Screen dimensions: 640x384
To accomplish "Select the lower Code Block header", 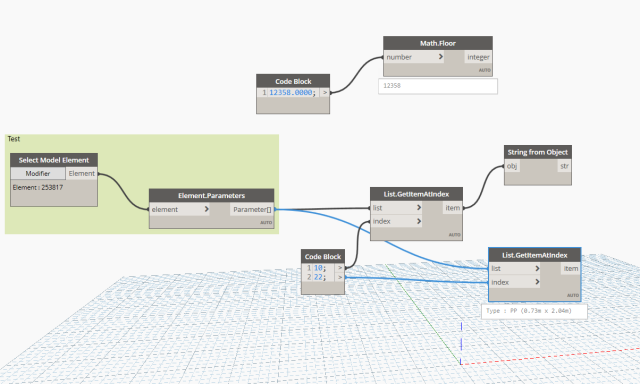I will [323, 256].
